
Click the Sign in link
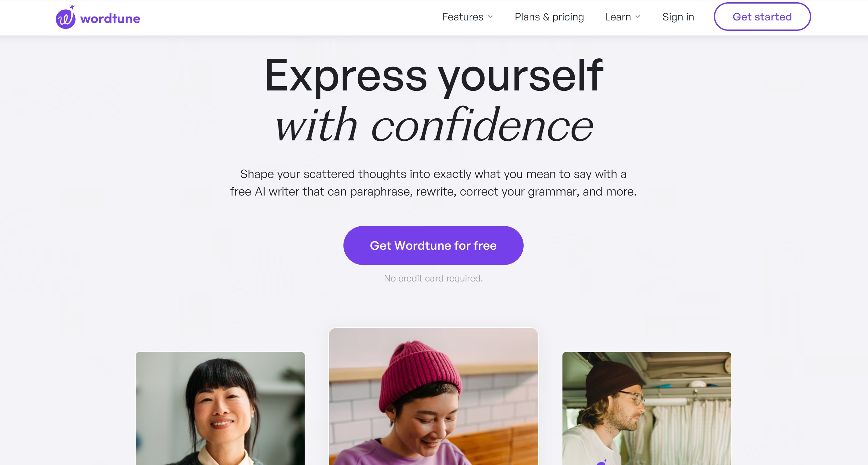(x=678, y=17)
